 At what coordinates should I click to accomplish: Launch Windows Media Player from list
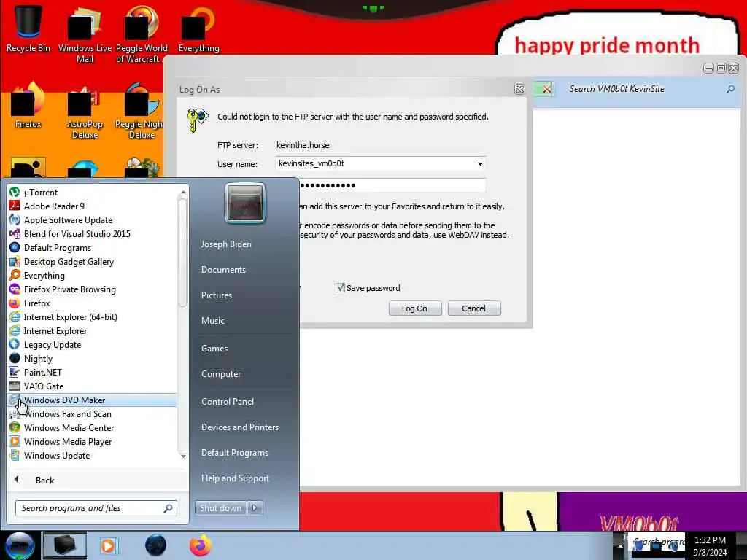pyautogui.click(x=92, y=441)
